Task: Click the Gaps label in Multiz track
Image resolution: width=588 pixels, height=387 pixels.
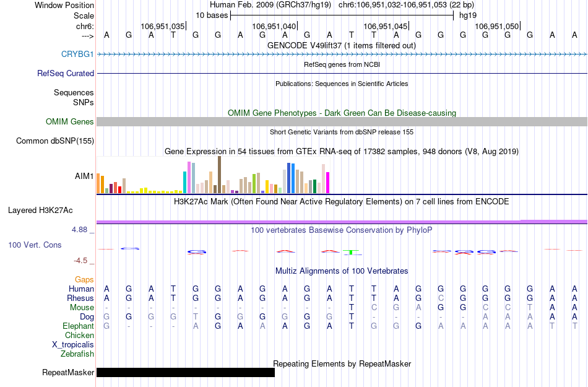Action: pos(84,279)
